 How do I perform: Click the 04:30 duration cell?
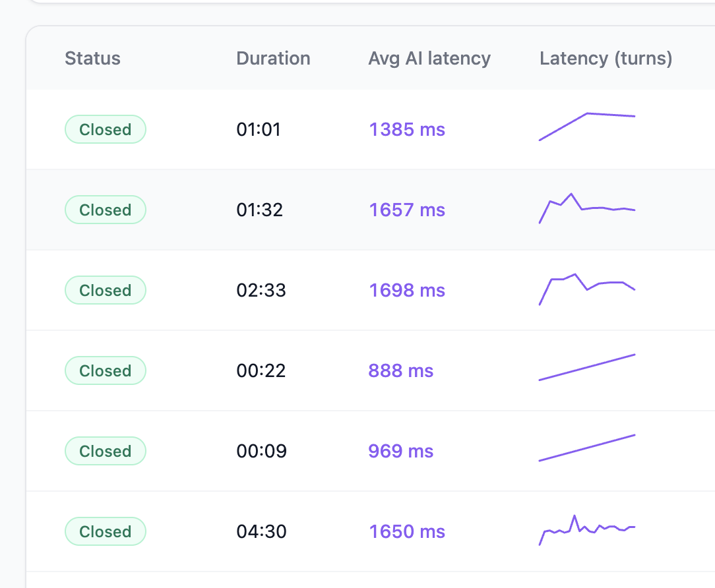(262, 531)
